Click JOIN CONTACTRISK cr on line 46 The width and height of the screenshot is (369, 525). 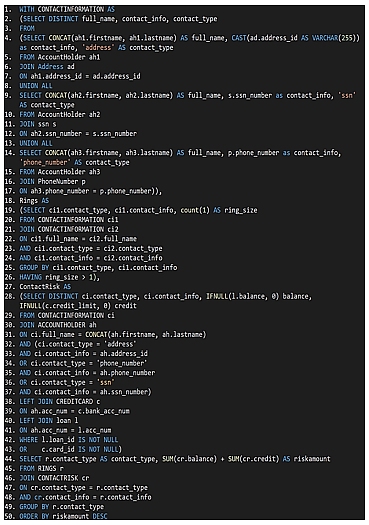54,478
